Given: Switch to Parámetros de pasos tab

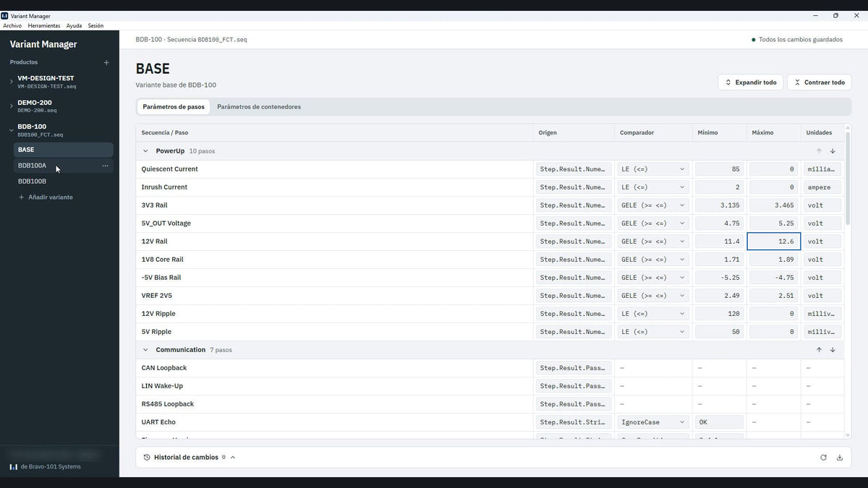Looking at the screenshot, I should pos(174,107).
